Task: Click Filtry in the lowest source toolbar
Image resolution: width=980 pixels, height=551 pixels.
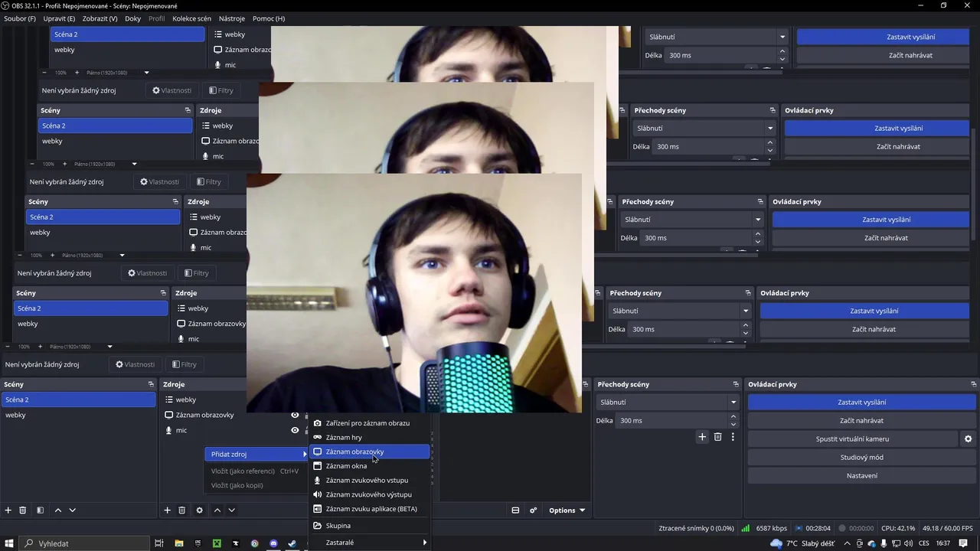Action: pyautogui.click(x=185, y=365)
